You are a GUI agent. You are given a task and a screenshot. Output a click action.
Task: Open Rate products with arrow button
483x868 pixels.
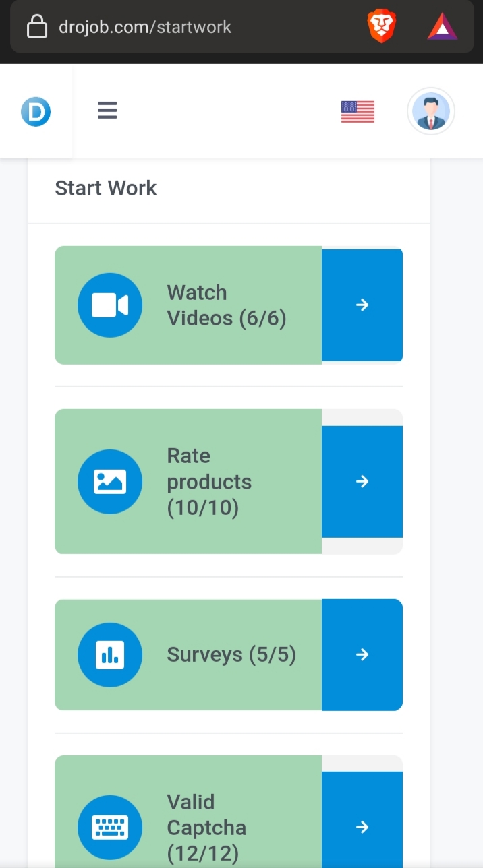tap(362, 482)
